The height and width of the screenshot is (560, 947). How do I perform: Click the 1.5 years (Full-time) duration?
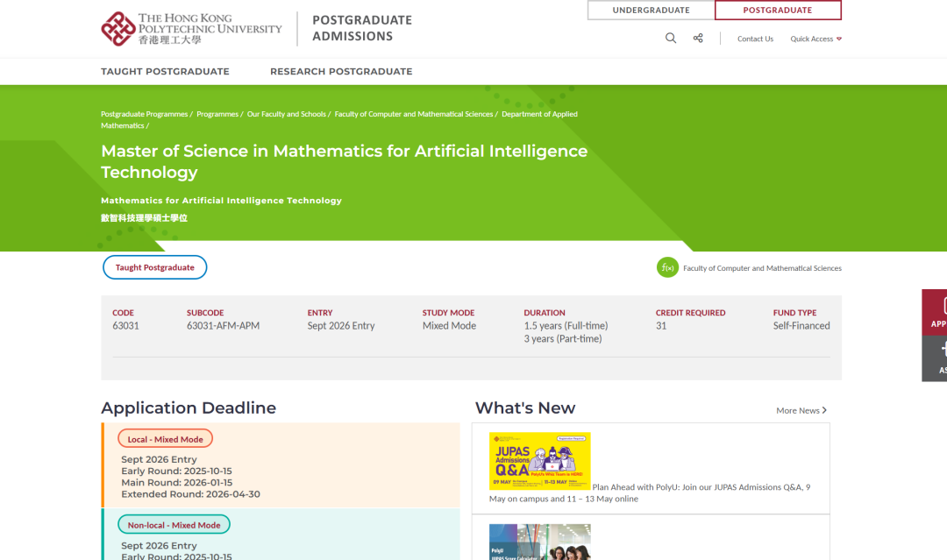566,326
